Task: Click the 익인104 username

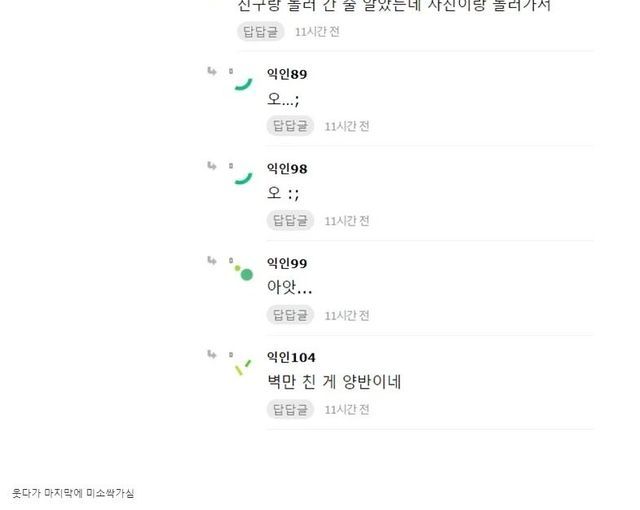Action: tap(291, 358)
